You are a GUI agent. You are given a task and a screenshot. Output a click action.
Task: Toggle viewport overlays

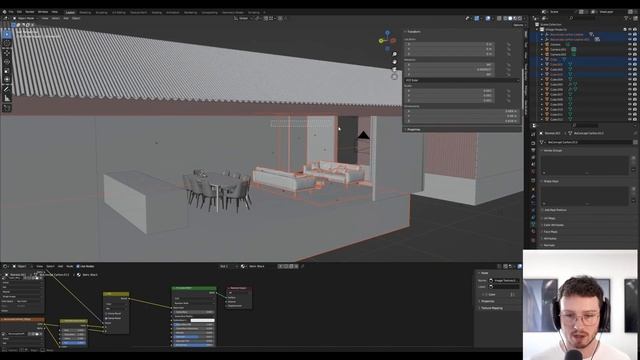pos(488,18)
